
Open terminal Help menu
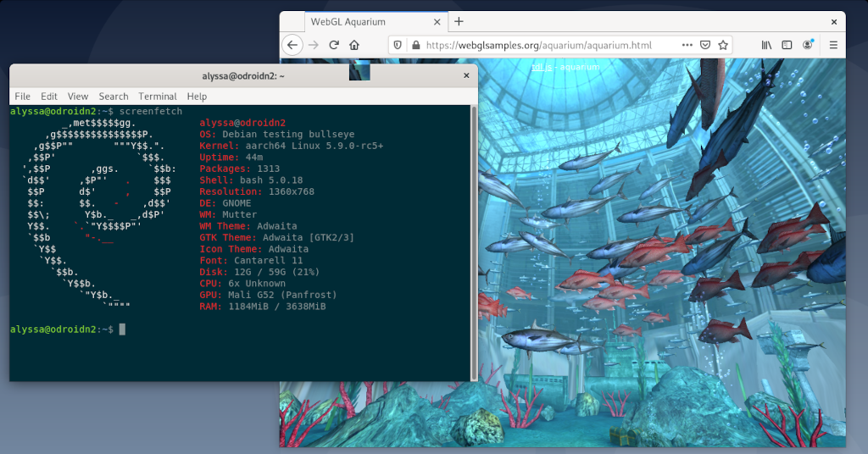197,97
